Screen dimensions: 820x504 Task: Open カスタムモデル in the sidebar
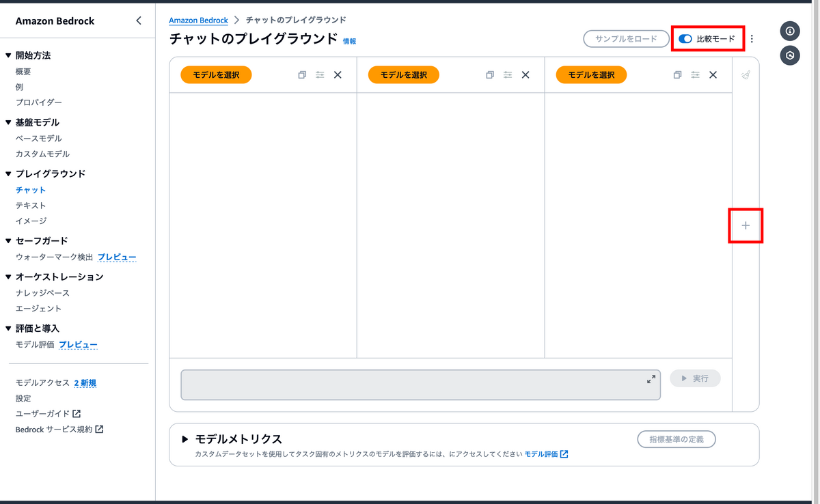click(42, 154)
